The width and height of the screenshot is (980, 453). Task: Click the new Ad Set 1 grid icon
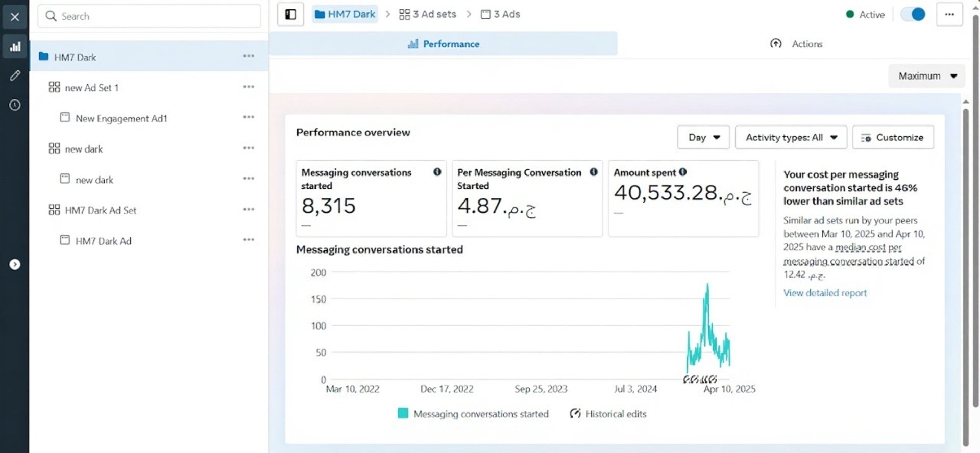click(54, 87)
